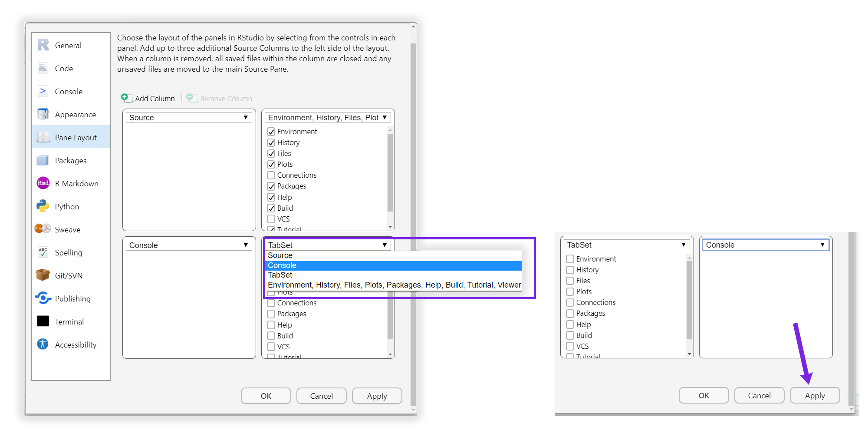Viewport: 868px width, 437px height.
Task: Check Connections in the upper tab list
Action: pyautogui.click(x=271, y=175)
